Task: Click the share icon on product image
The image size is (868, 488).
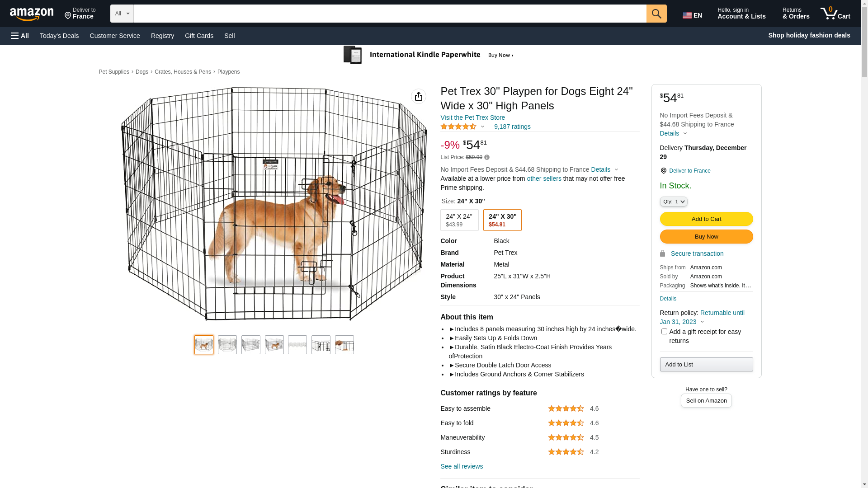Action: [419, 96]
